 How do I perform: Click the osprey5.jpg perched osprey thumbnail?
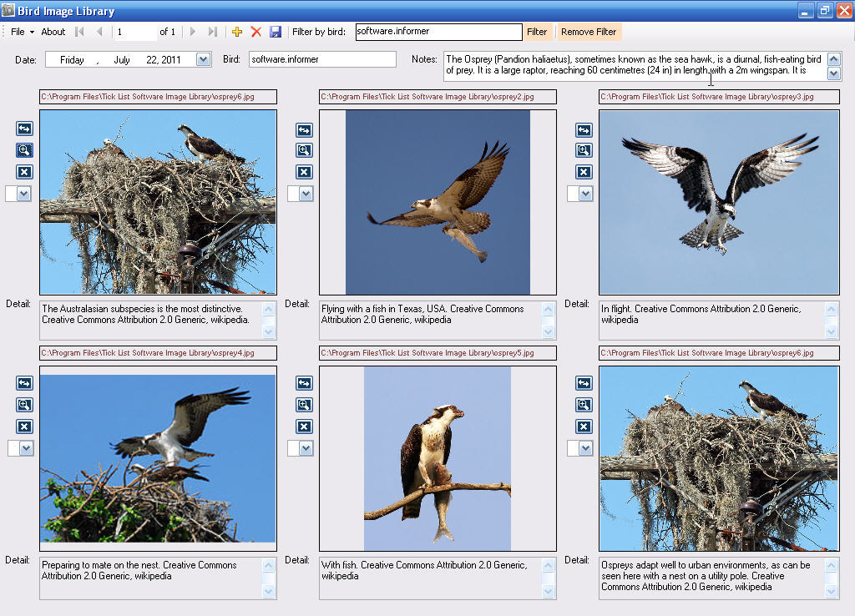(x=438, y=458)
